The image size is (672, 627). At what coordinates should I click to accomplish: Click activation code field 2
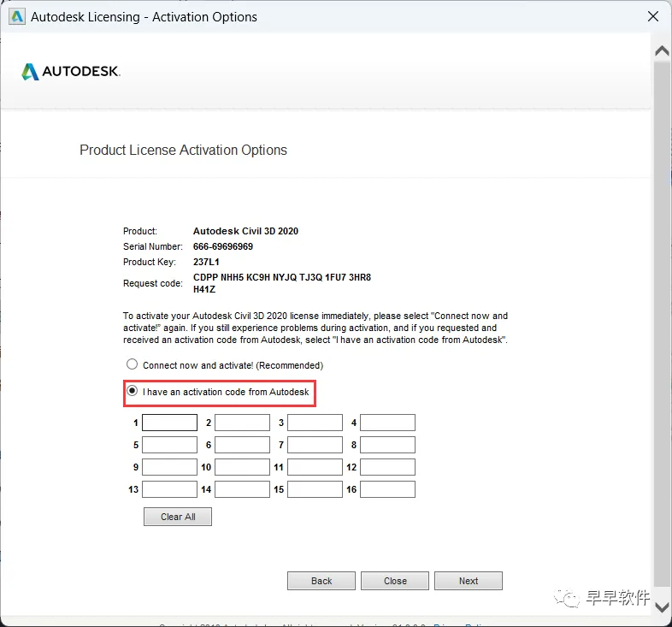pyautogui.click(x=242, y=423)
